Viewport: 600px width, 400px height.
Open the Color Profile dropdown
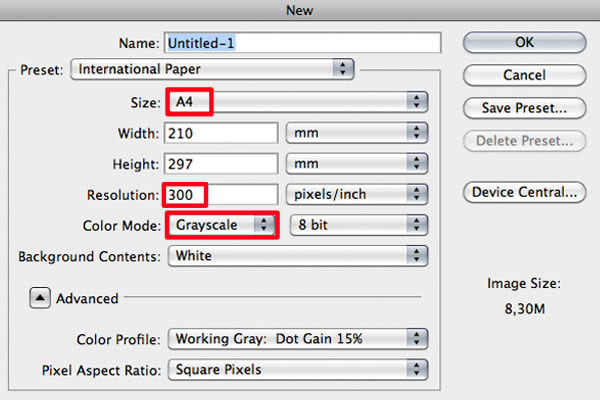(298, 339)
